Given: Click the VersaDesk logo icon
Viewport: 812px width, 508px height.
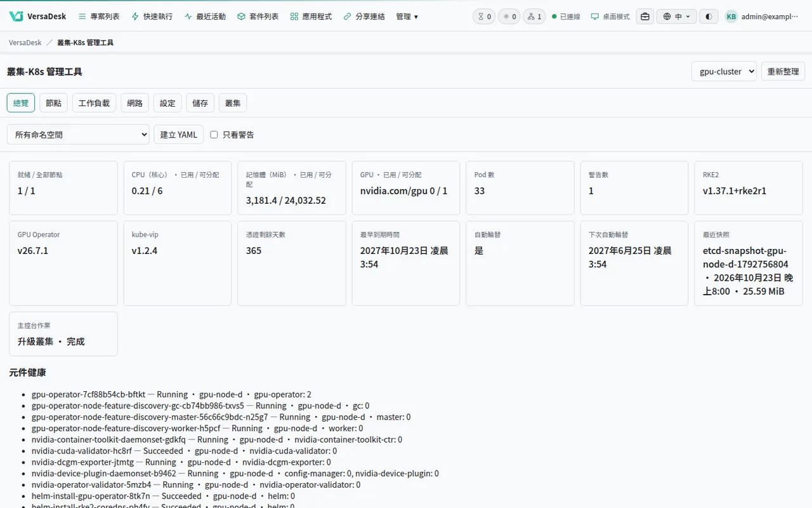Looking at the screenshot, I should pos(16,17).
